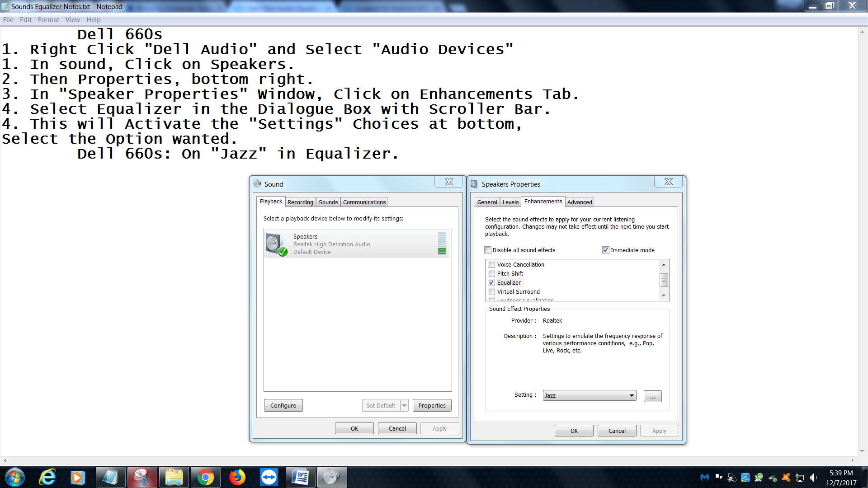Open equalizer details via the ellipsis button
The width and height of the screenshot is (868, 488).
click(652, 396)
